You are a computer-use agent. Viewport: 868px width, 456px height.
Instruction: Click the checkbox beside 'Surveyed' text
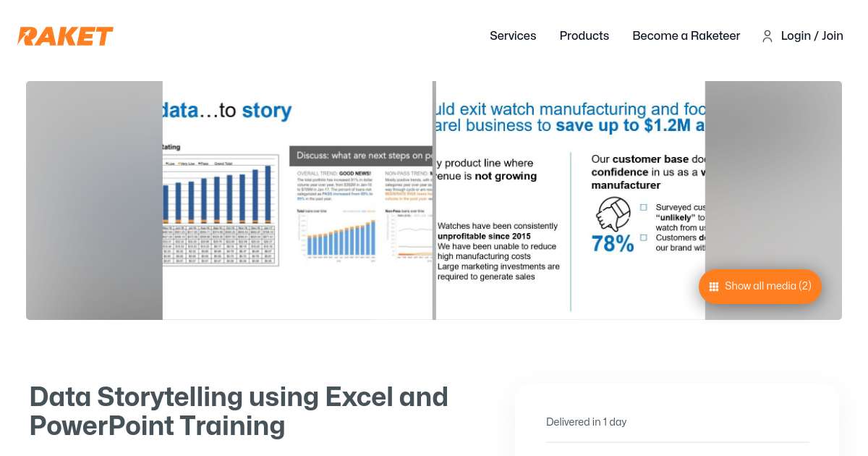(643, 208)
